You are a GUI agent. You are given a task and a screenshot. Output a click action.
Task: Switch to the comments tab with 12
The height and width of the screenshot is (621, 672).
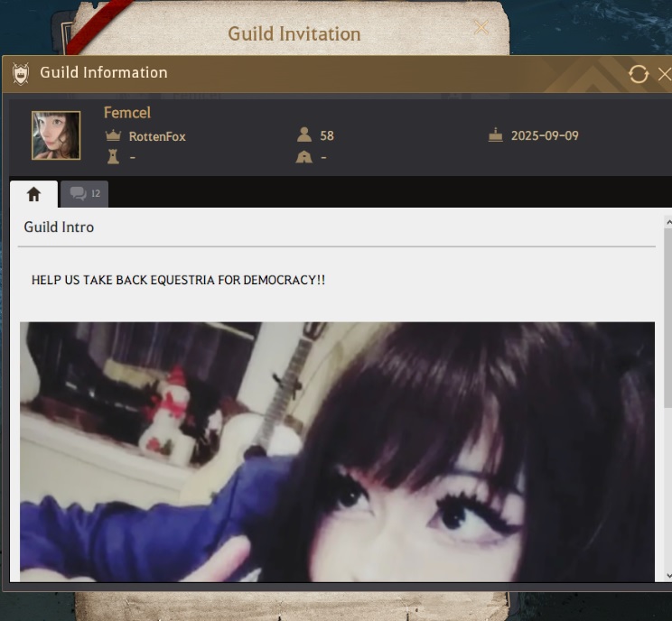pyautogui.click(x=84, y=194)
